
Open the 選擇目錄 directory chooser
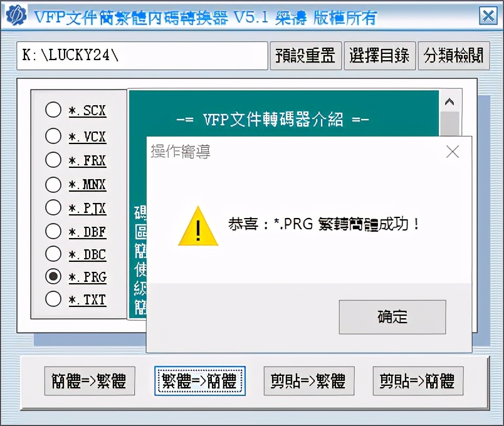click(x=380, y=56)
